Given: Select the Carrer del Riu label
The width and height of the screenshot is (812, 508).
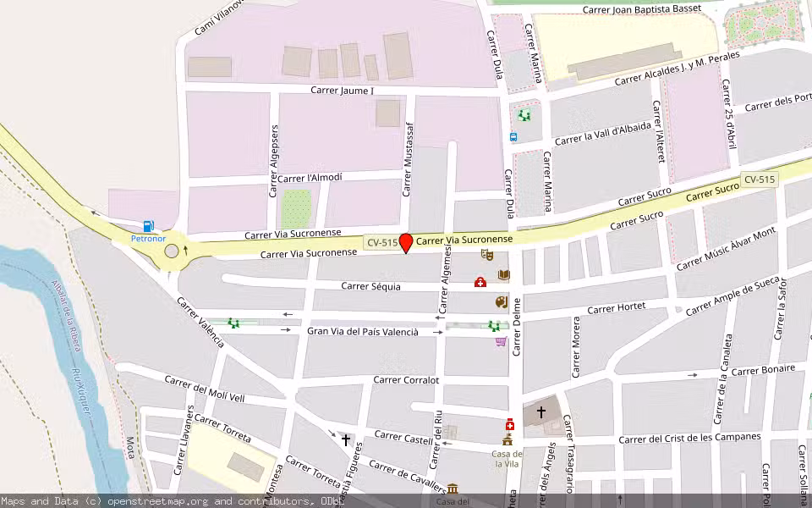Looking at the screenshot, I should [x=437, y=439].
